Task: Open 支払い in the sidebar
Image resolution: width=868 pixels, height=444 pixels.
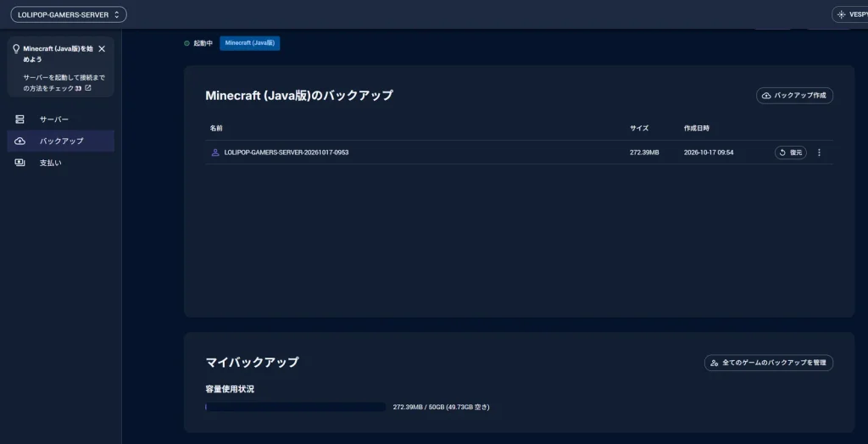Action: click(x=61, y=163)
